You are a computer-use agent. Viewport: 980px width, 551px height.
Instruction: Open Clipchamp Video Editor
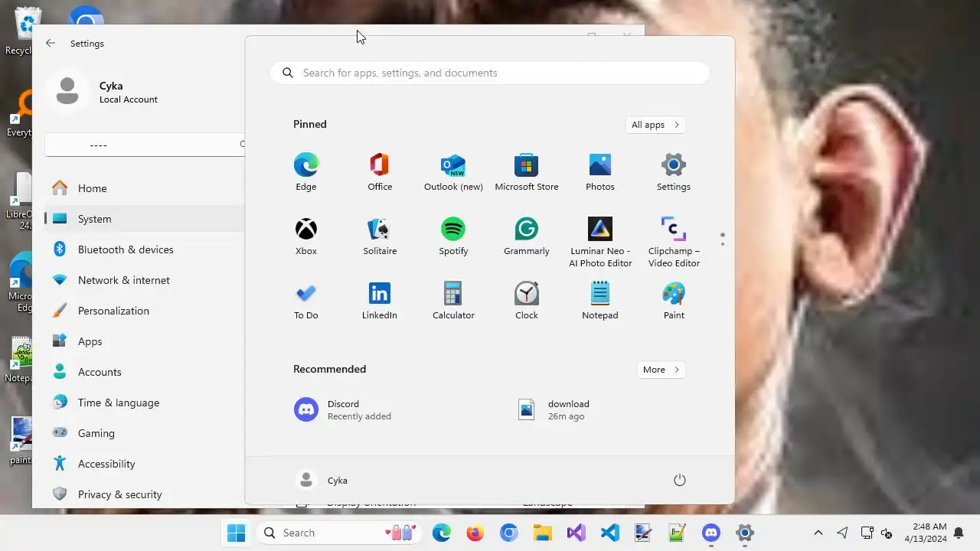point(674,242)
